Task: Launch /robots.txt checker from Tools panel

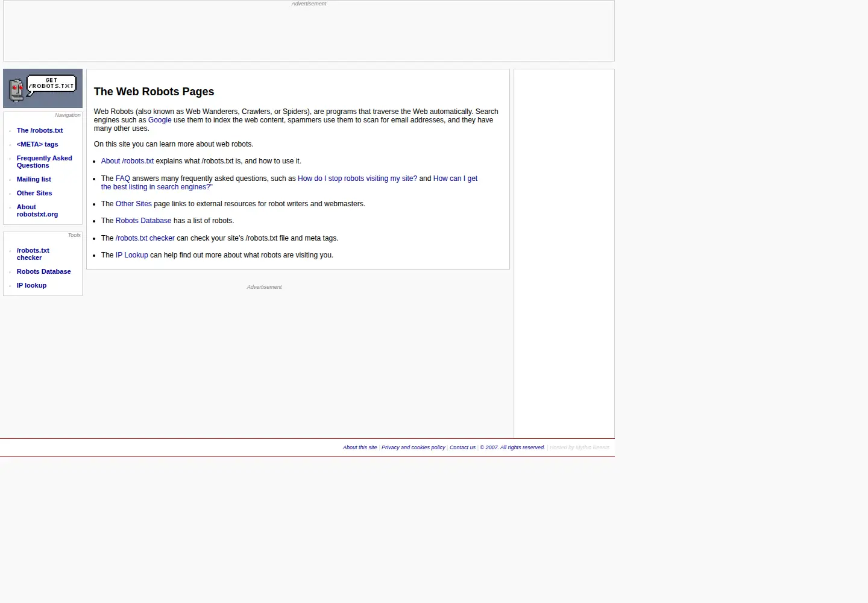Action: tap(33, 254)
